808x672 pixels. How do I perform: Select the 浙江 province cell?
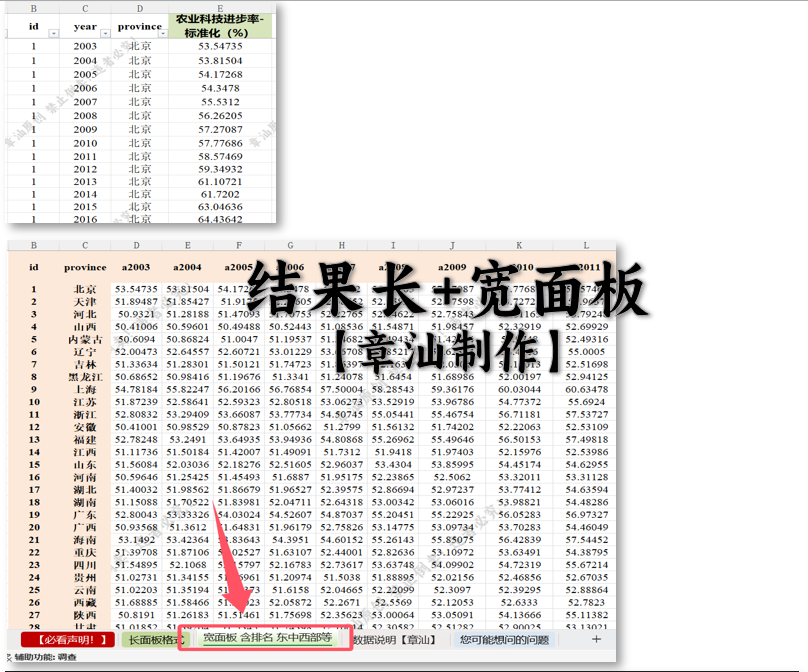click(x=85, y=415)
